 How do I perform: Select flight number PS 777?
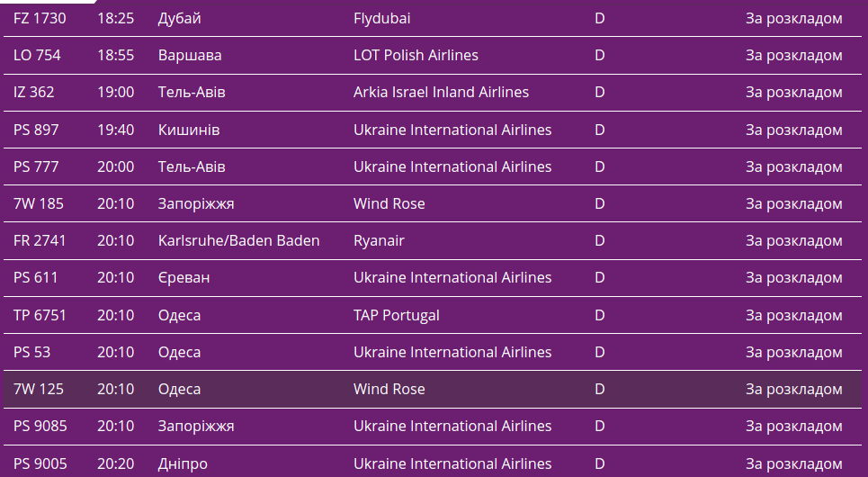coord(36,166)
